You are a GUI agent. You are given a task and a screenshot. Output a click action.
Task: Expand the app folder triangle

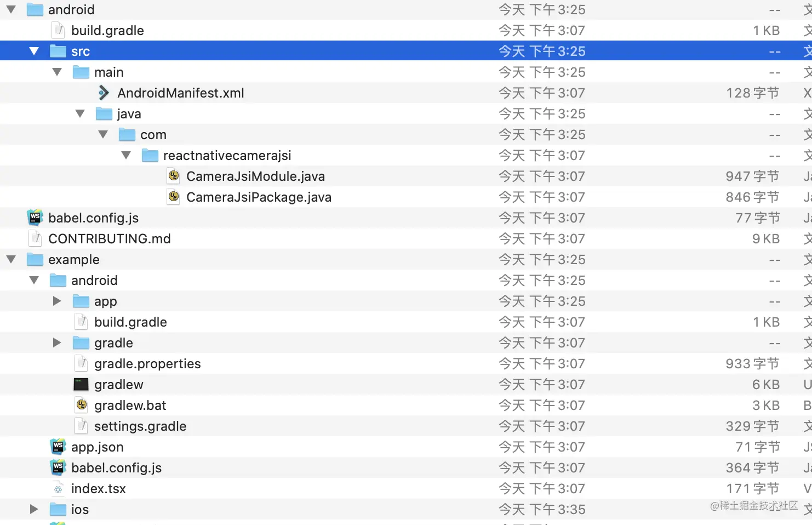[x=57, y=301]
